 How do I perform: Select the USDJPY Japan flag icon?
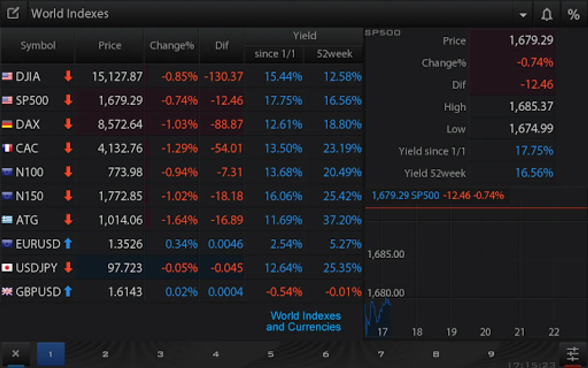[7, 268]
